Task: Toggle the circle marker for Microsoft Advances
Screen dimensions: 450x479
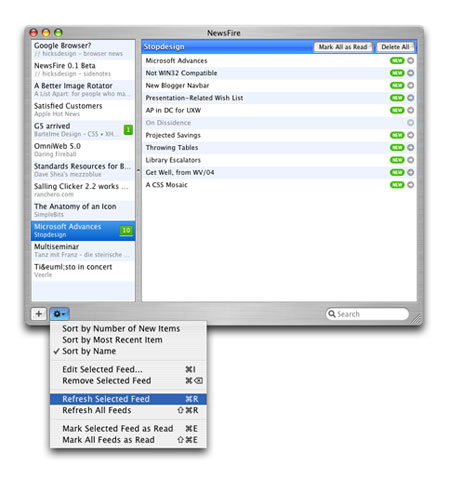Action: (x=411, y=61)
